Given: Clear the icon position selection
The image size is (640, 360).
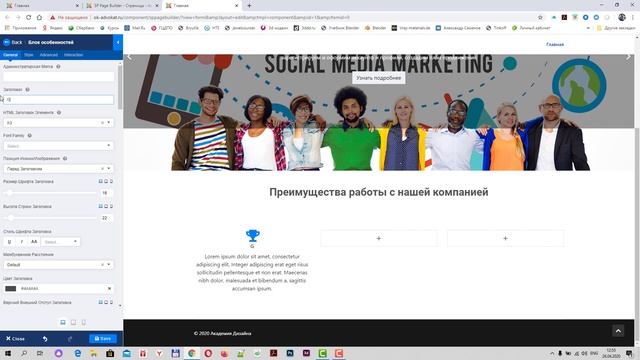Looking at the screenshot, I should (x=102, y=168).
